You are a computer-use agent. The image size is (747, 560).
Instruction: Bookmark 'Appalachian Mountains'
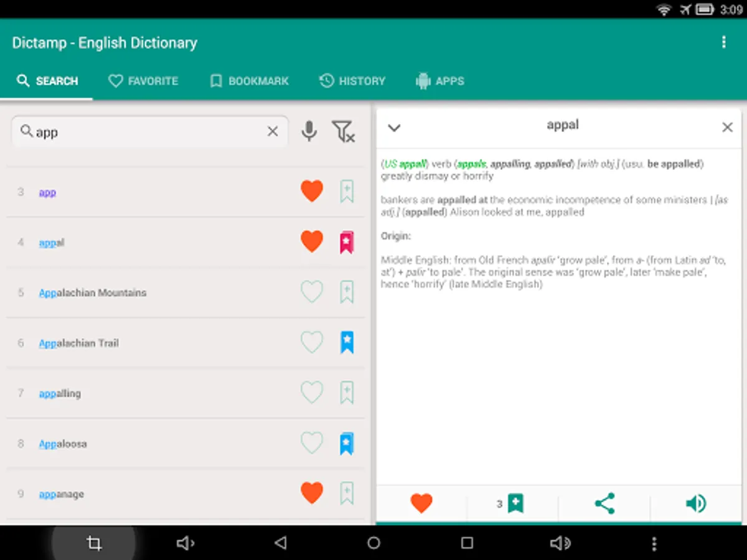pos(347,292)
